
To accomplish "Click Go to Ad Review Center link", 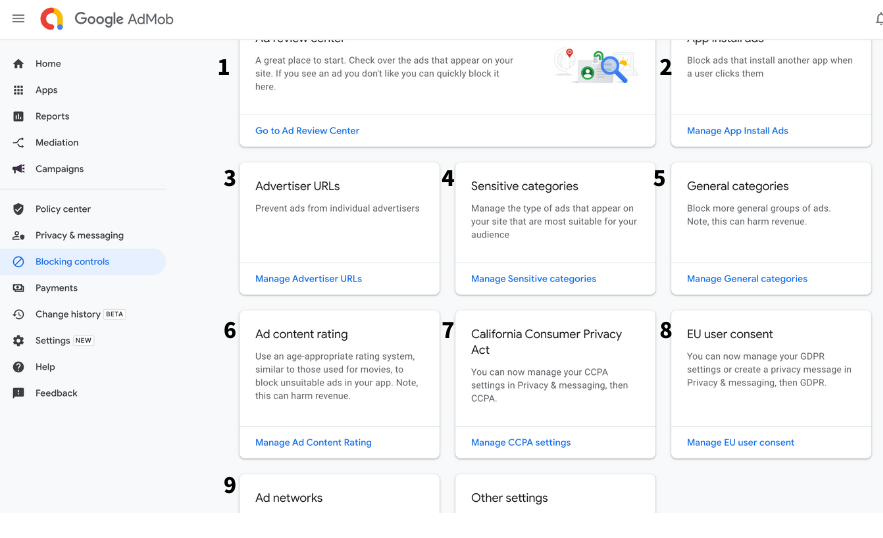I will tap(307, 131).
